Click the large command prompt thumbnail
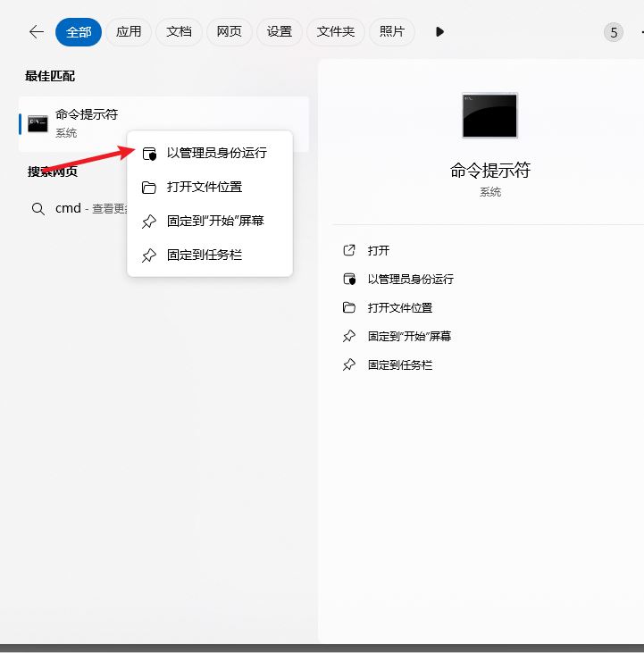The image size is (644, 653). point(490,115)
